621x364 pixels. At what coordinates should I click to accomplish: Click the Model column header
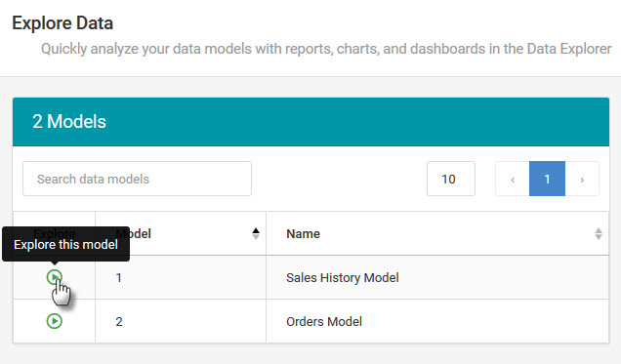point(181,233)
